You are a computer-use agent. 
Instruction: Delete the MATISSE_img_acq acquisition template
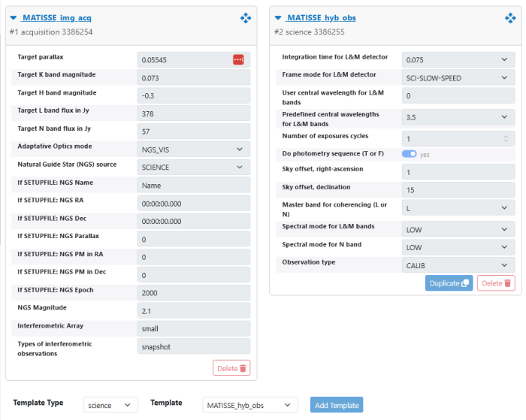tap(231, 368)
